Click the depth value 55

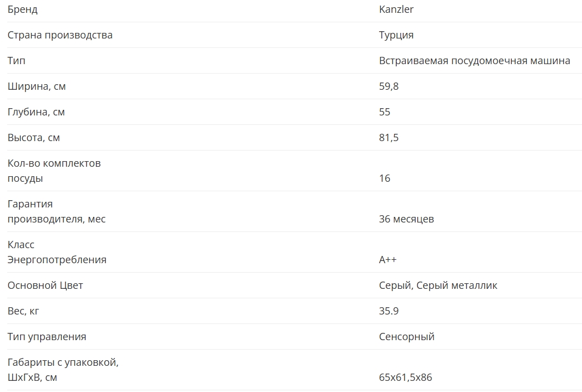coord(385,112)
